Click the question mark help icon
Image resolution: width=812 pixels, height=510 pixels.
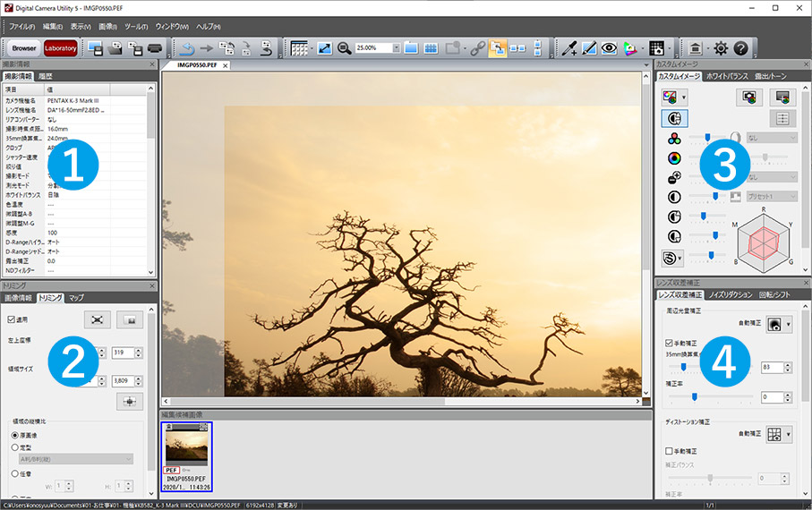740,48
